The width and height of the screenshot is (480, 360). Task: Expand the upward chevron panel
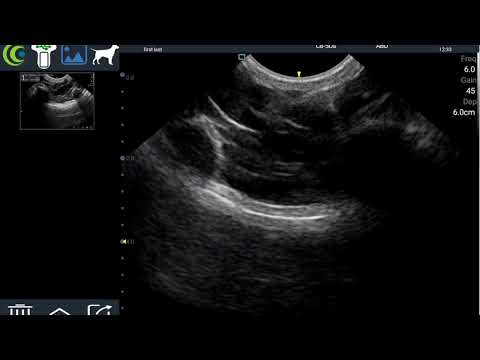coord(60,311)
